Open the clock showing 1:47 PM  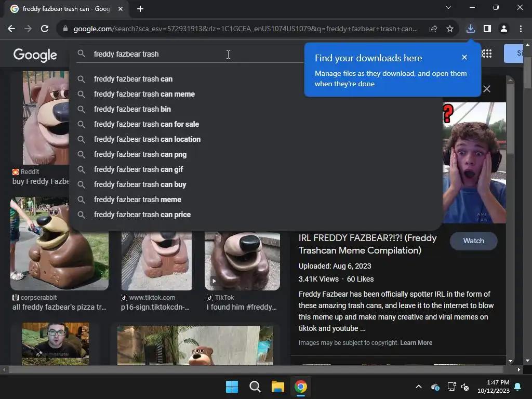click(494, 387)
